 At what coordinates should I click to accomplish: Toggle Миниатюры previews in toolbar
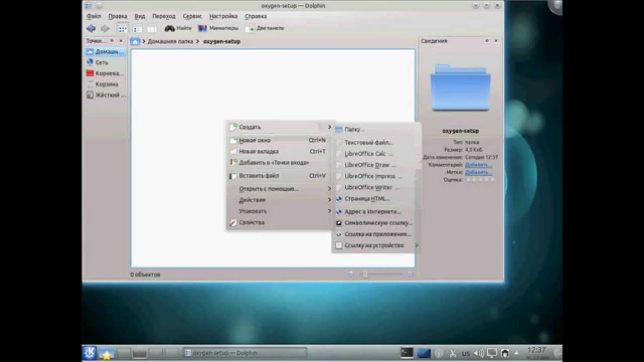pyautogui.click(x=218, y=29)
